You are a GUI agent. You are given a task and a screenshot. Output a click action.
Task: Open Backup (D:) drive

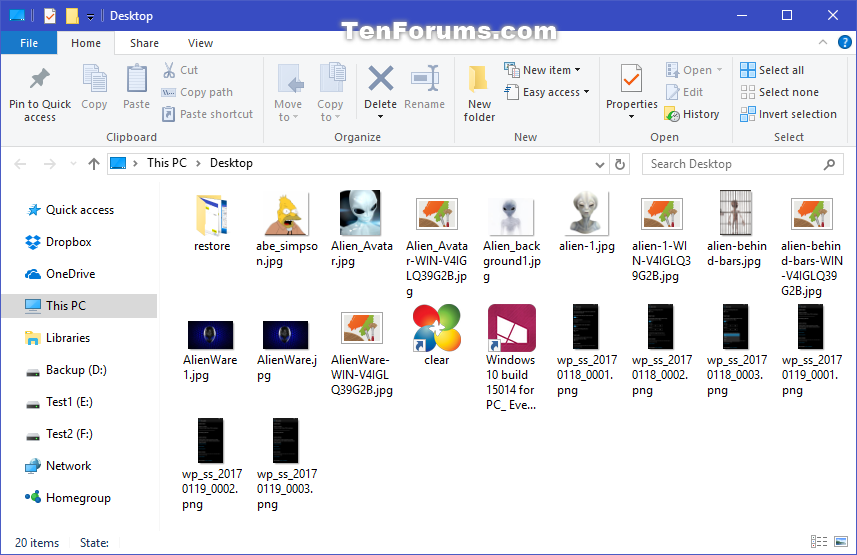(x=76, y=370)
